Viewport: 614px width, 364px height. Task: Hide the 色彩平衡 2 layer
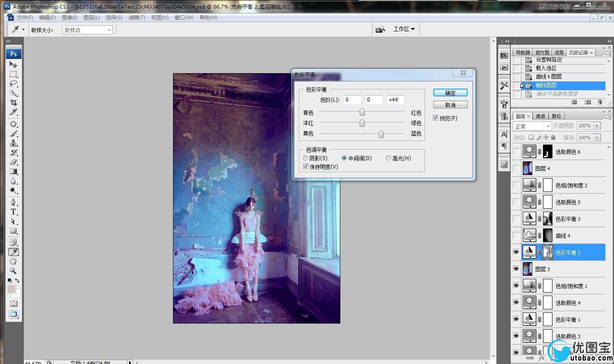click(x=516, y=252)
